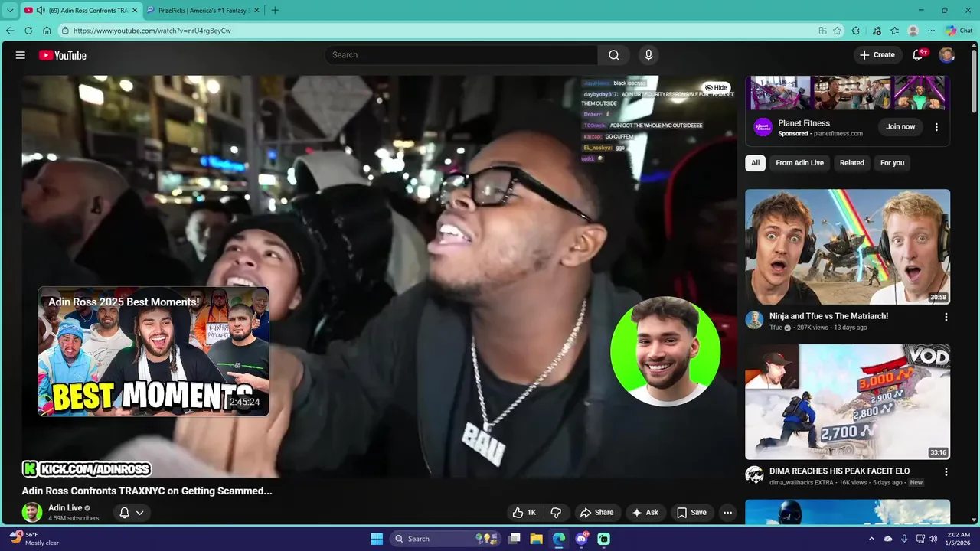View site information lock icon

pos(65,31)
